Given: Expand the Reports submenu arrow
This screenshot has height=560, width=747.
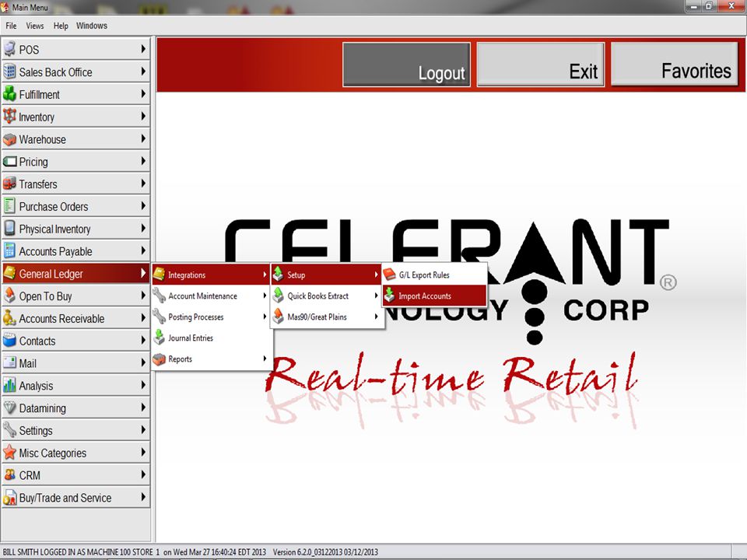Looking at the screenshot, I should tap(265, 359).
